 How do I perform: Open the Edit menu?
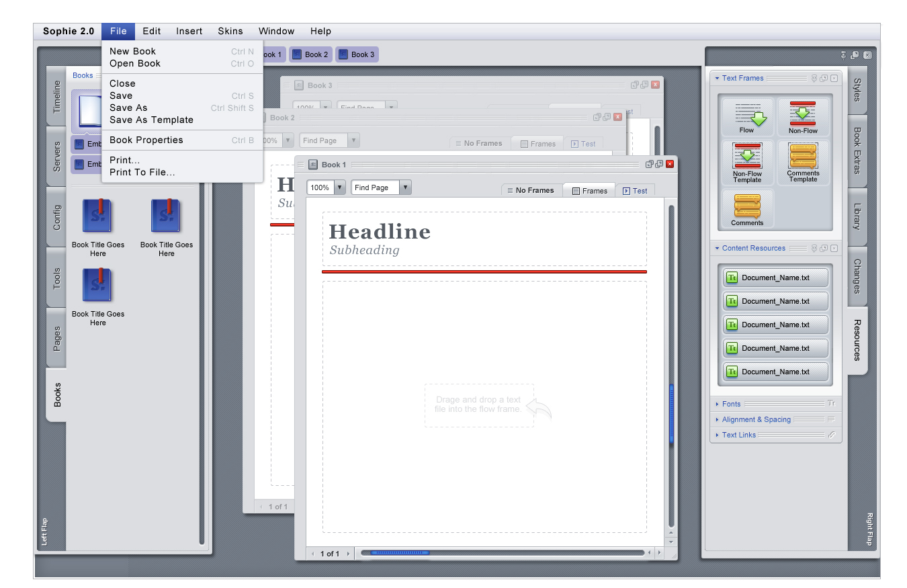pyautogui.click(x=152, y=31)
